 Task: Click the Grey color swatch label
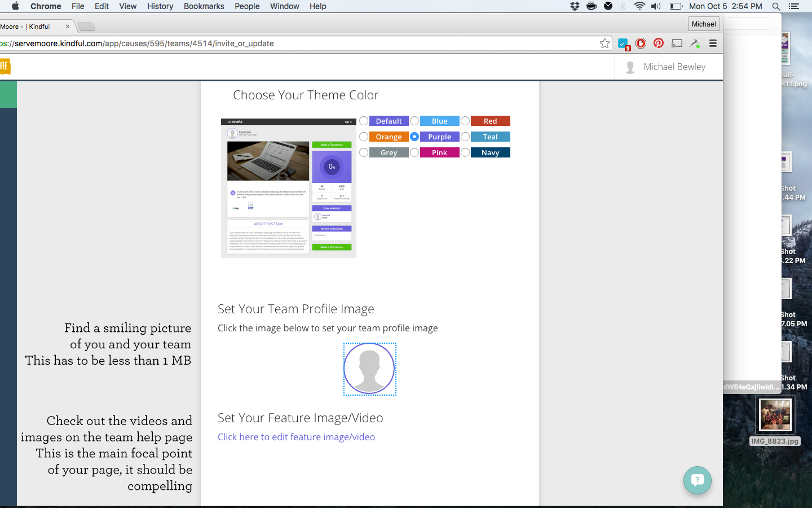[x=389, y=152]
